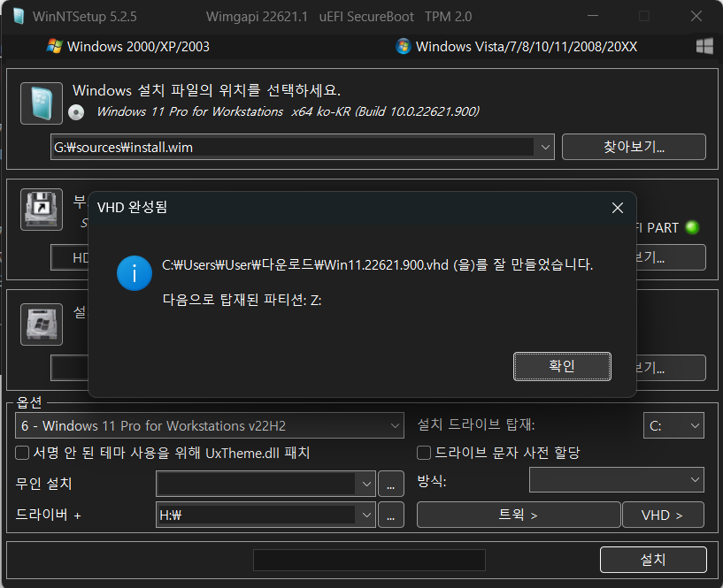Click the '다음으로 탑재된 파티션: Z:' text

pos(242,300)
